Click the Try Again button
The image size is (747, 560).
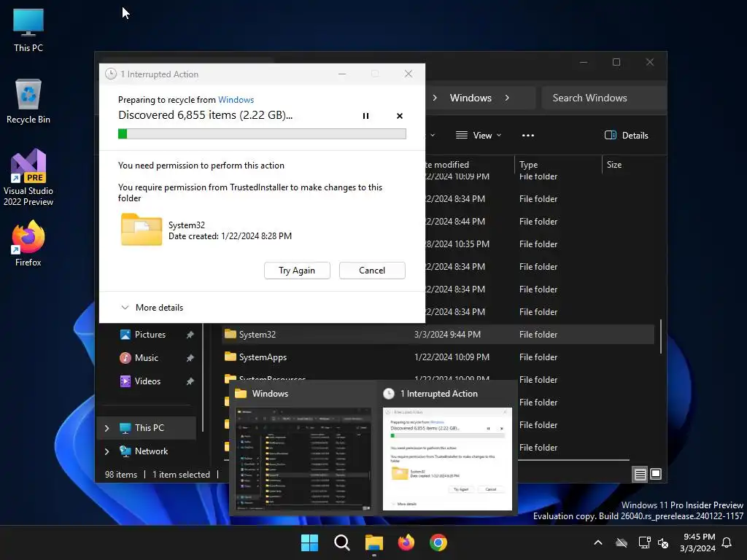(297, 271)
